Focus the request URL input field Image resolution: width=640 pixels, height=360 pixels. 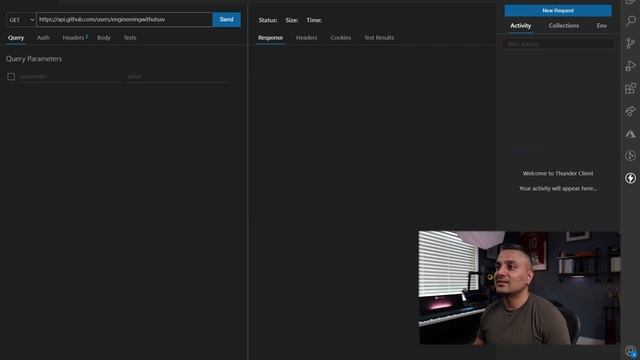[x=124, y=20]
